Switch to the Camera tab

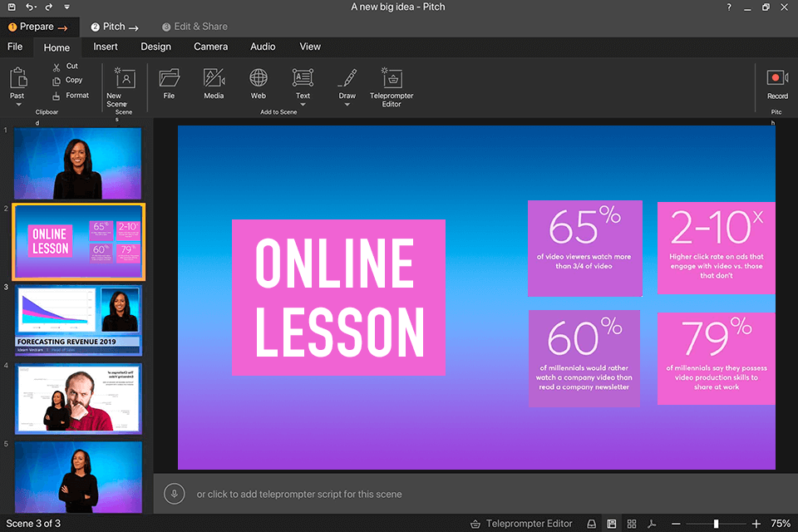pos(210,47)
